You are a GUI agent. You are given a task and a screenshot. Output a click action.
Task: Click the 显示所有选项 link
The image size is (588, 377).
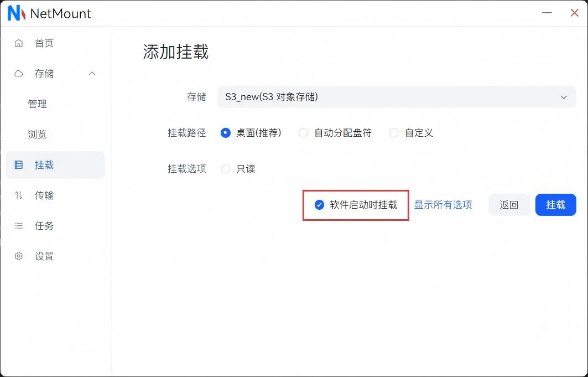click(x=443, y=205)
